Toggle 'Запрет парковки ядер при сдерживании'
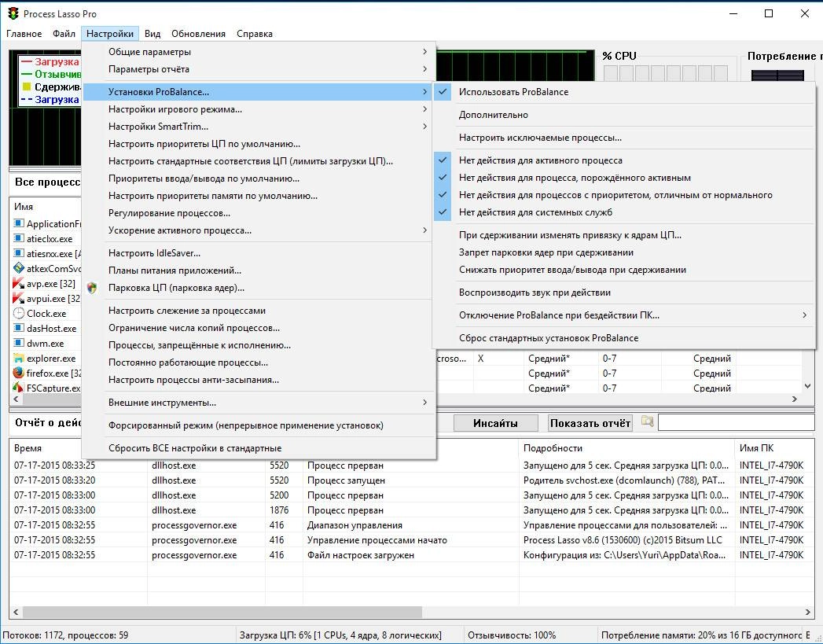This screenshot has width=823, height=644. point(624,252)
